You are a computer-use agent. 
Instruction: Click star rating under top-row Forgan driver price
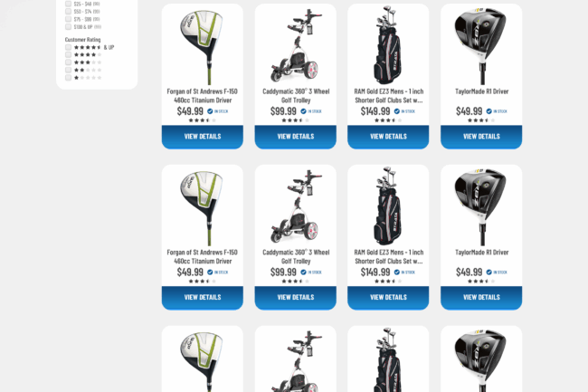pyautogui.click(x=202, y=120)
